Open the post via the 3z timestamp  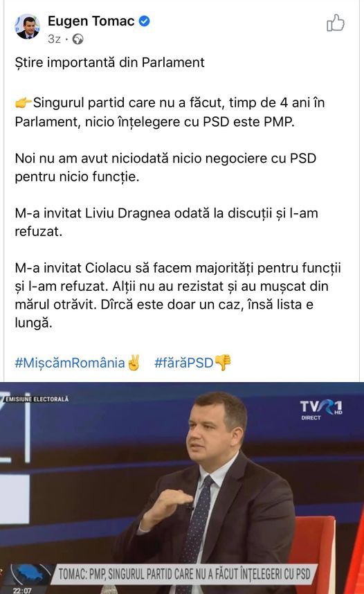click(54, 39)
